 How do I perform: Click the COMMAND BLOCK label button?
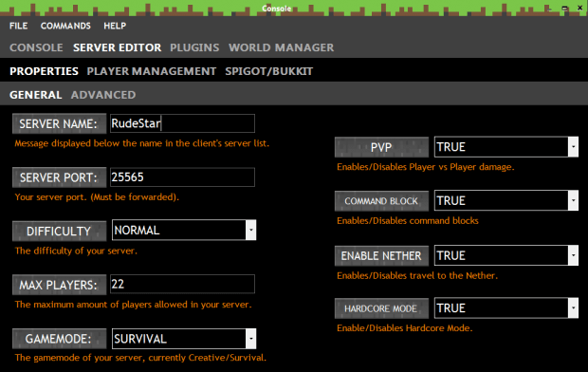click(381, 201)
